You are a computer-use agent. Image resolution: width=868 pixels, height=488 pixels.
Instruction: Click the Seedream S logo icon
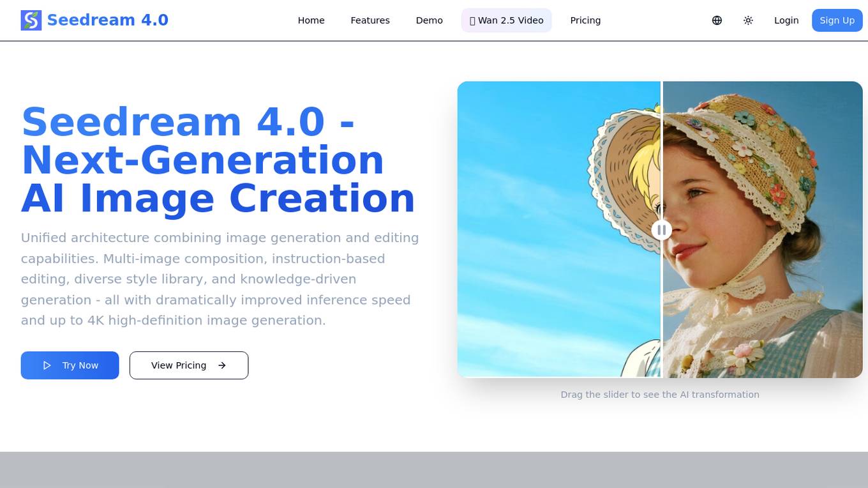click(x=31, y=20)
